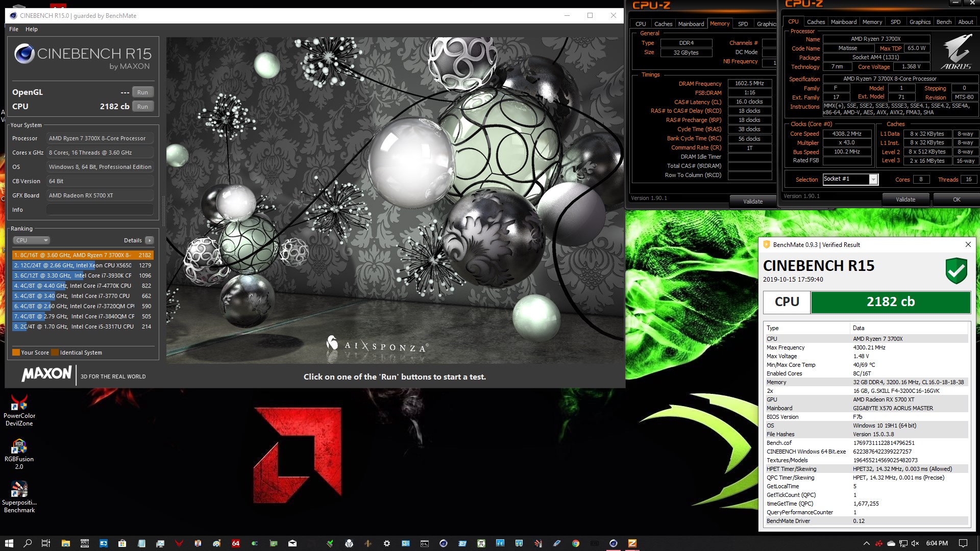Click the blue Identical System legend swatch
Image resolution: width=980 pixels, height=551 pixels.
pyautogui.click(x=55, y=353)
